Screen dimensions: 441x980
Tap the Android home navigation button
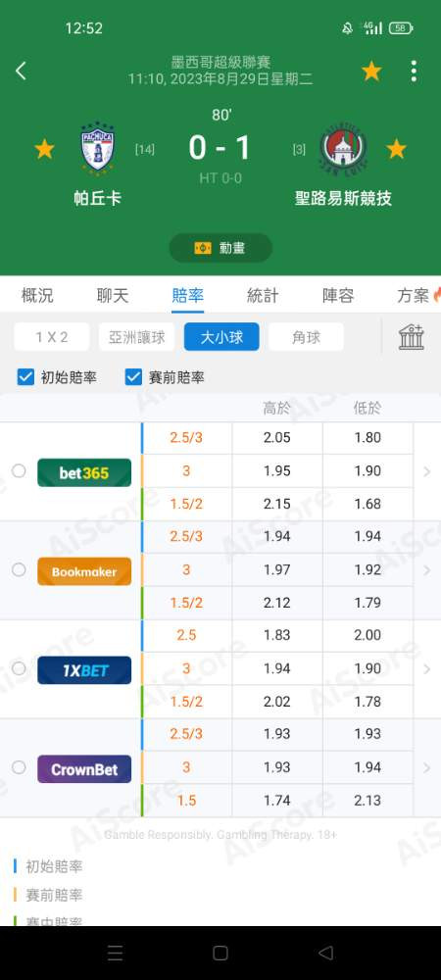(x=220, y=953)
